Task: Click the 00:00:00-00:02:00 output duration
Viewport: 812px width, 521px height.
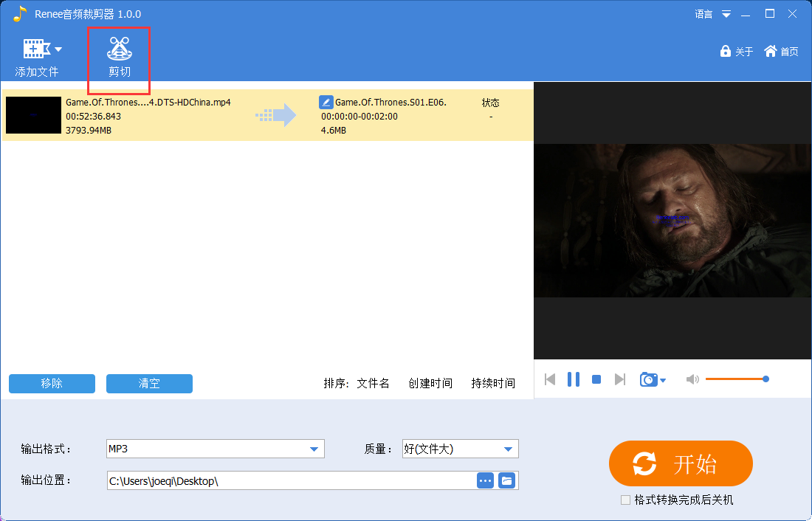Action: point(359,117)
